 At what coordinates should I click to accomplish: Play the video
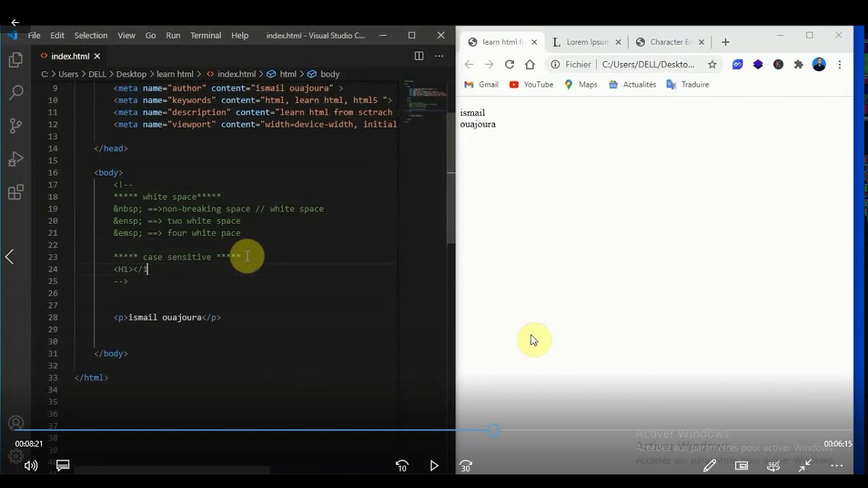click(435, 466)
